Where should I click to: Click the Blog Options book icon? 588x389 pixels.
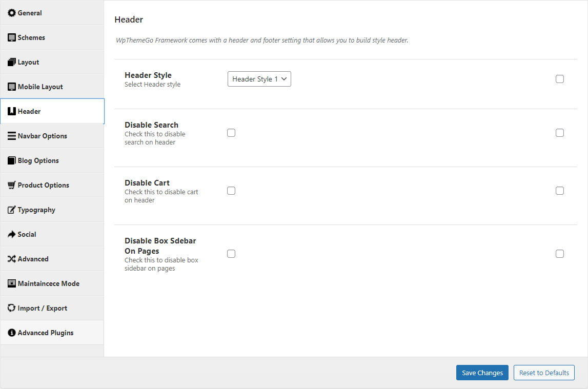[x=12, y=160]
